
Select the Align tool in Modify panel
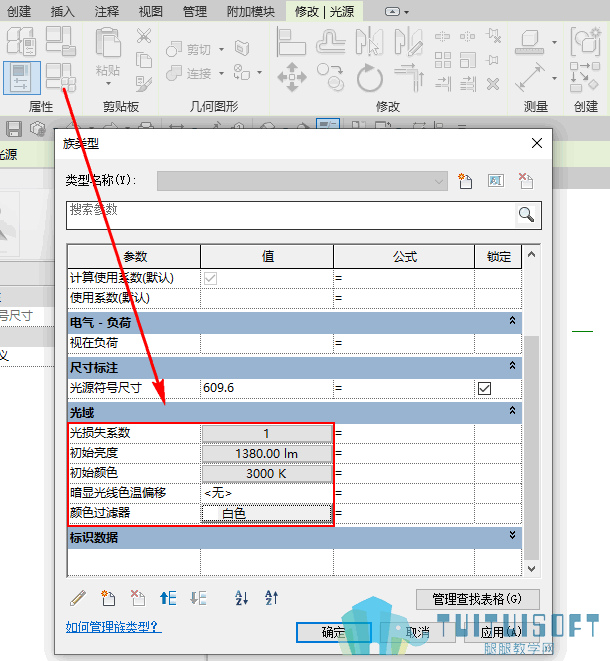pos(291,41)
